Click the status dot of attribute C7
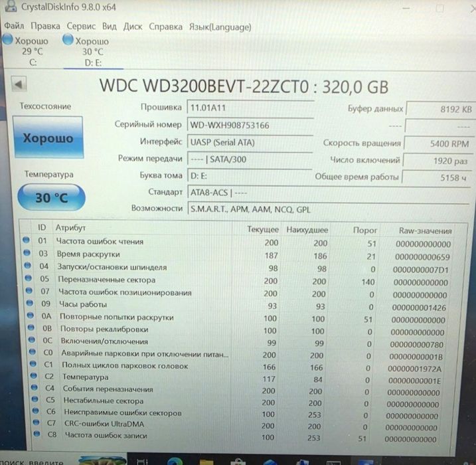 [x=36, y=422]
